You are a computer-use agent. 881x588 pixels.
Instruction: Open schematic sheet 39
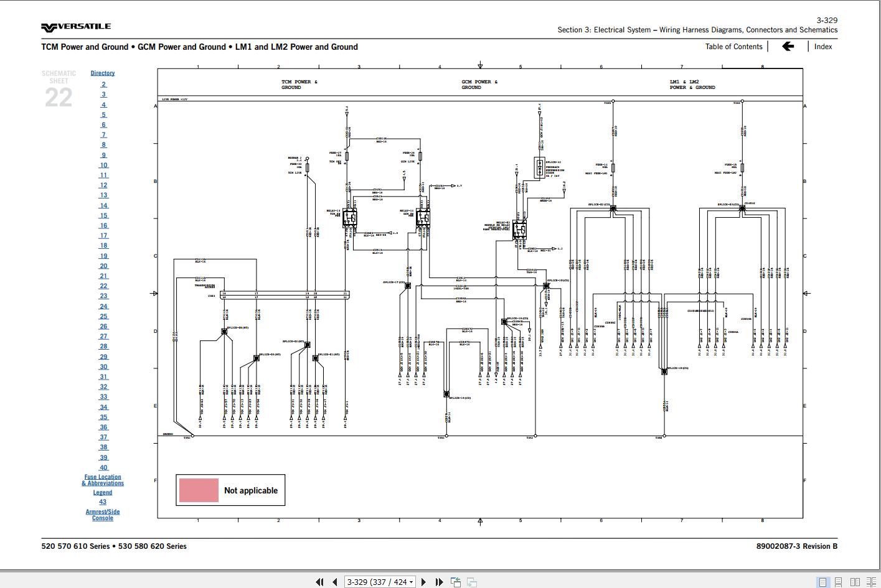tap(103, 457)
